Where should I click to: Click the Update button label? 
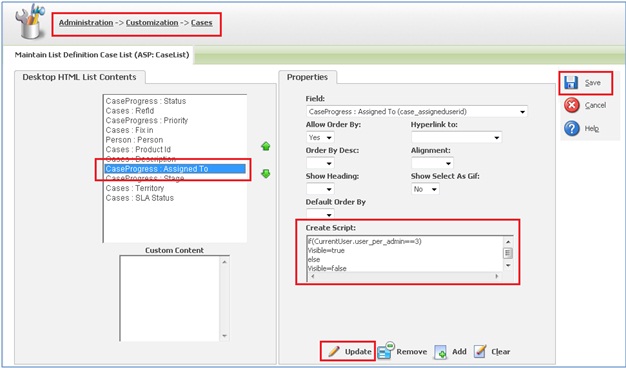click(358, 352)
